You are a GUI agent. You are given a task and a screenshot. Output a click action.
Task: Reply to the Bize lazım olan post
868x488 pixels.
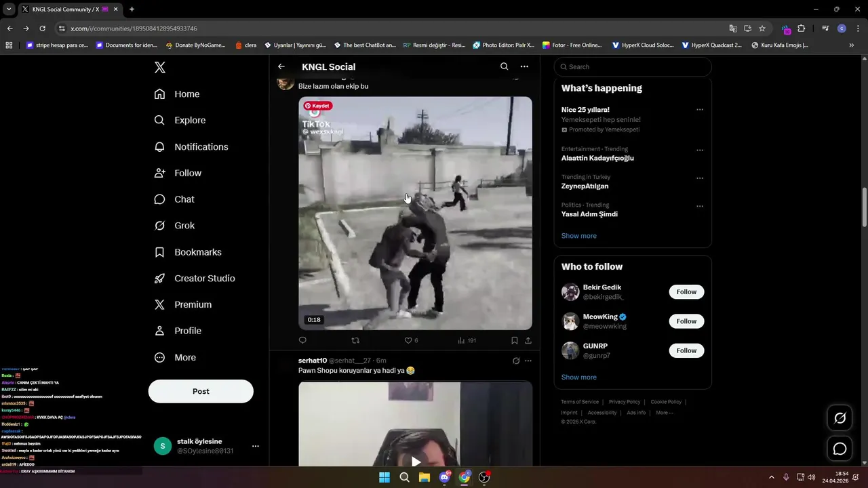pyautogui.click(x=302, y=340)
